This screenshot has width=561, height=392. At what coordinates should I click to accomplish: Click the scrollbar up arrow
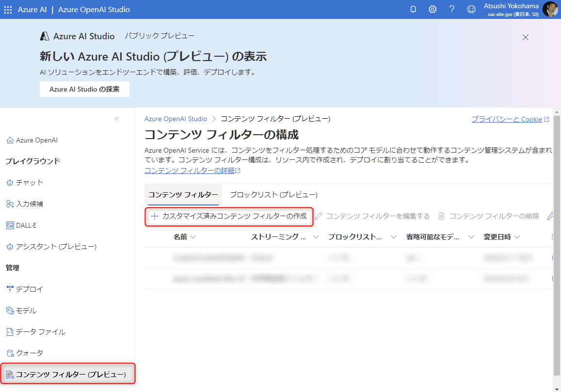[x=557, y=111]
